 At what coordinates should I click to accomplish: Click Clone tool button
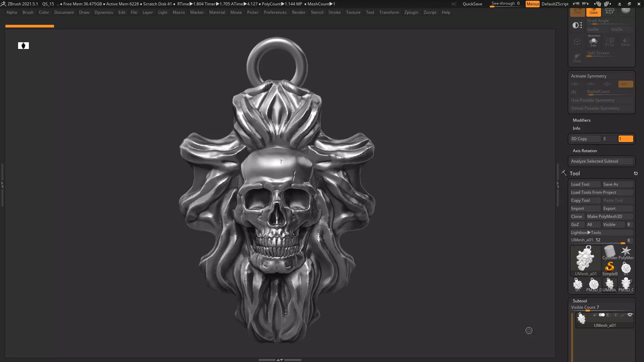coord(577,217)
